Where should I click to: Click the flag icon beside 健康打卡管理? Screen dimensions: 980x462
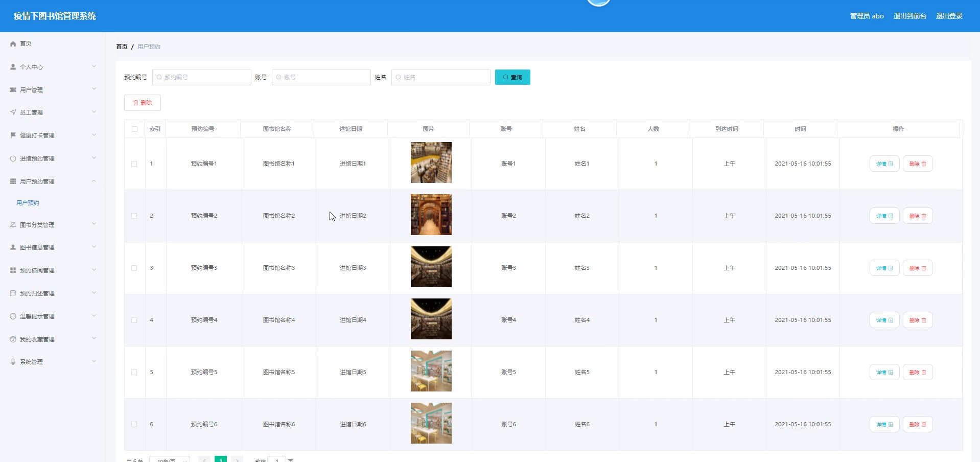(x=13, y=135)
